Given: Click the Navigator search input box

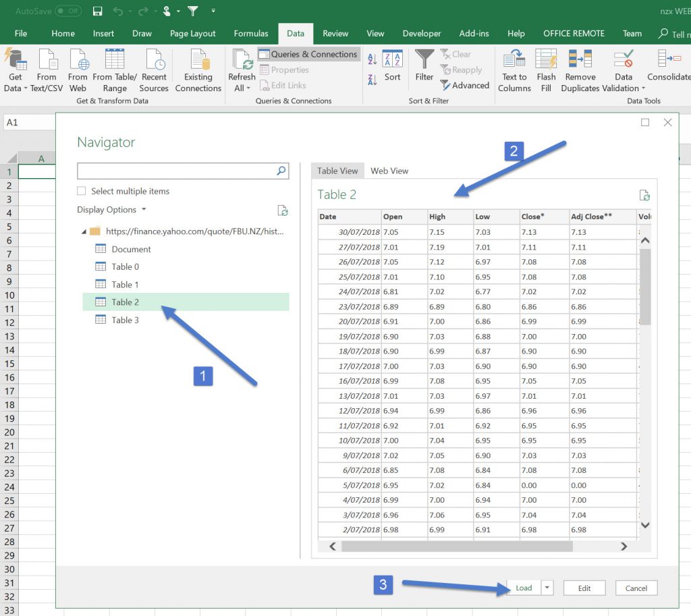Looking at the screenshot, I should pos(177,171).
